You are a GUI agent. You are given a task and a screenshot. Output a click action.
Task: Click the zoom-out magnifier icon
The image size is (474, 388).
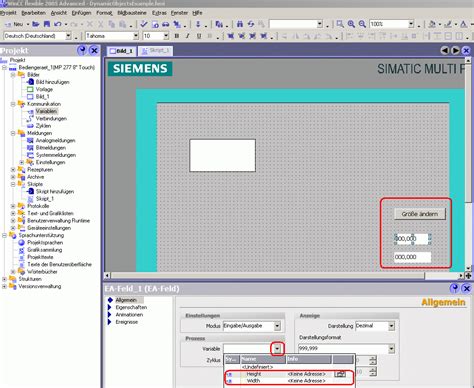point(362,24)
